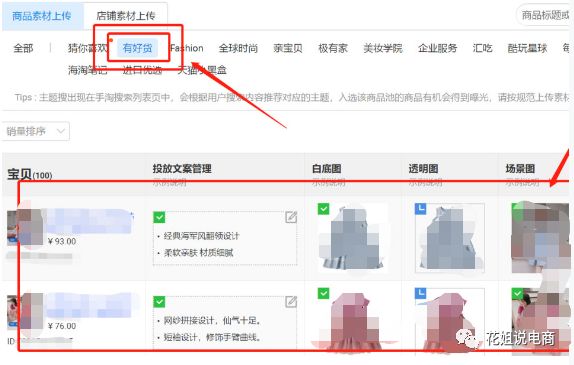The width and height of the screenshot is (574, 365).
Task: Select the 美妆学院 category
Action: 383,48
